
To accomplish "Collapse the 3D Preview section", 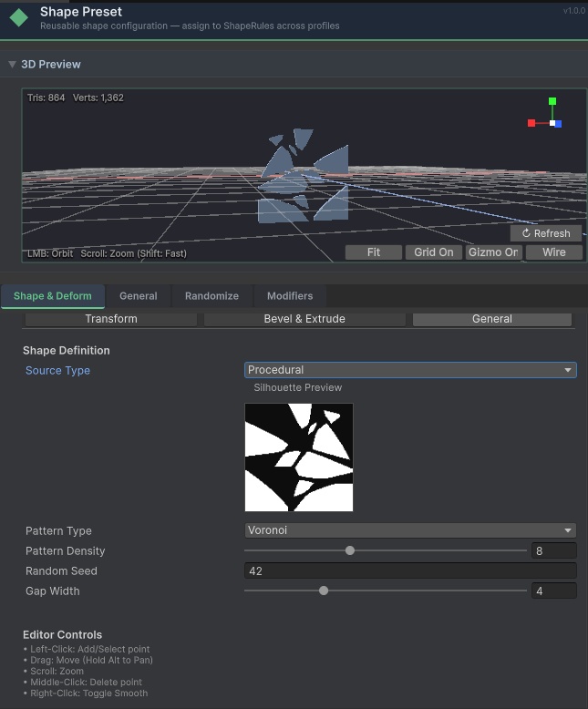I will point(12,65).
